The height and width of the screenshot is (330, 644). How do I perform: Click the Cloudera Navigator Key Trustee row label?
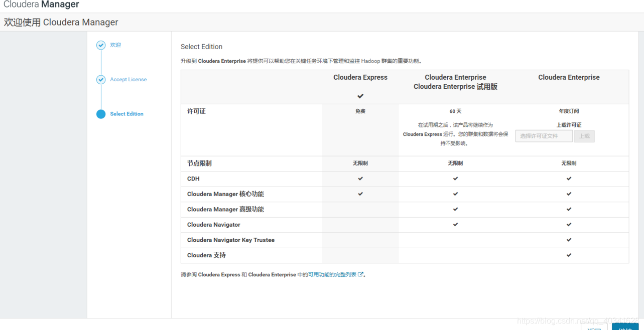pos(231,240)
